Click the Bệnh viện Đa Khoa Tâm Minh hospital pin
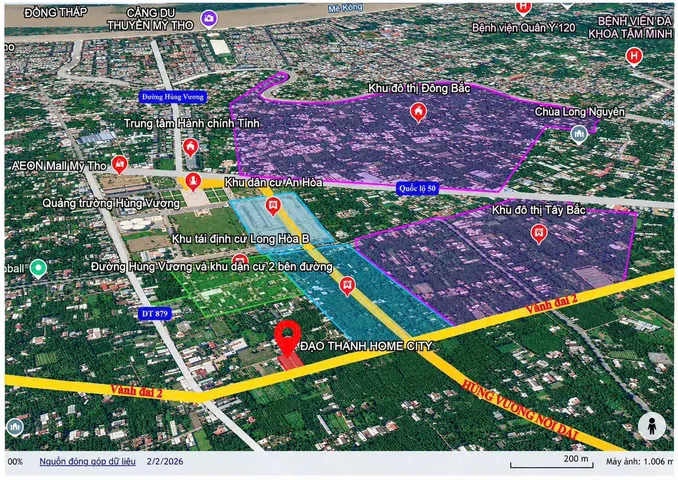The width and height of the screenshot is (678, 480). click(x=634, y=57)
